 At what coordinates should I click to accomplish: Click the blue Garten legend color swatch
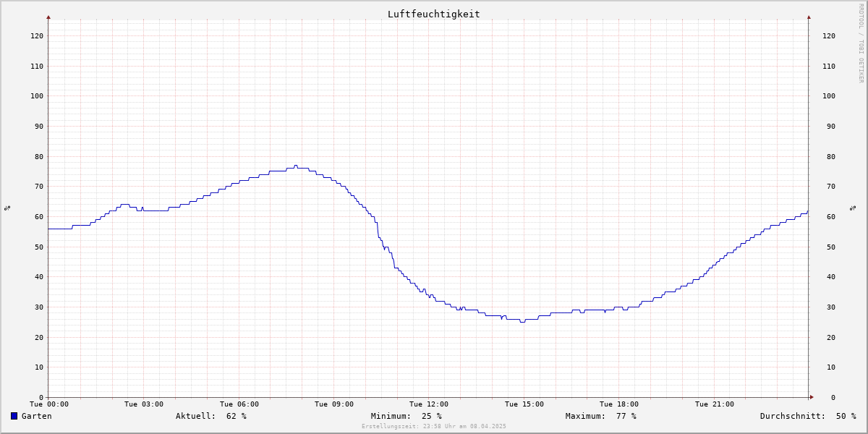(14, 416)
